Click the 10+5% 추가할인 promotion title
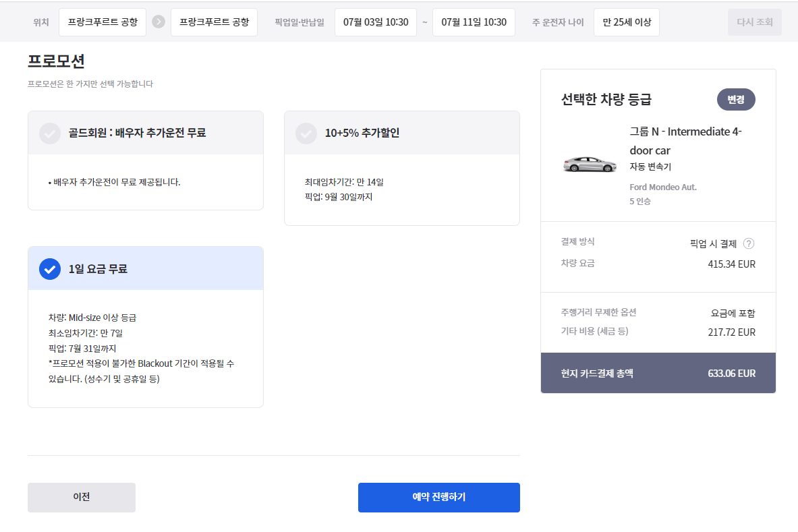This screenshot has width=798, height=532. tap(362, 134)
